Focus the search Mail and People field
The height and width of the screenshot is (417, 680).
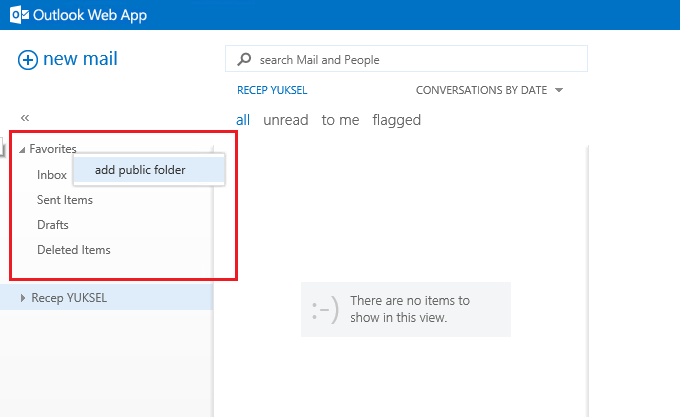pos(406,59)
